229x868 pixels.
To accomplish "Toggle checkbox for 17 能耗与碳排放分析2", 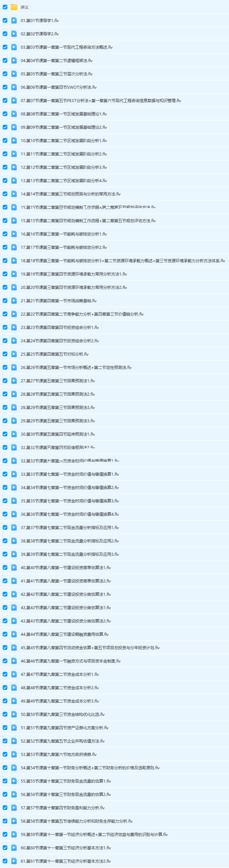I will pyautogui.click(x=5, y=248).
